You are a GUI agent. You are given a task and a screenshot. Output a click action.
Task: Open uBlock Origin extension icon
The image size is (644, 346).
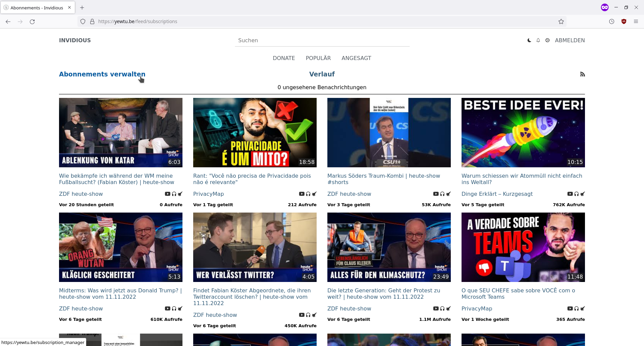(624, 21)
